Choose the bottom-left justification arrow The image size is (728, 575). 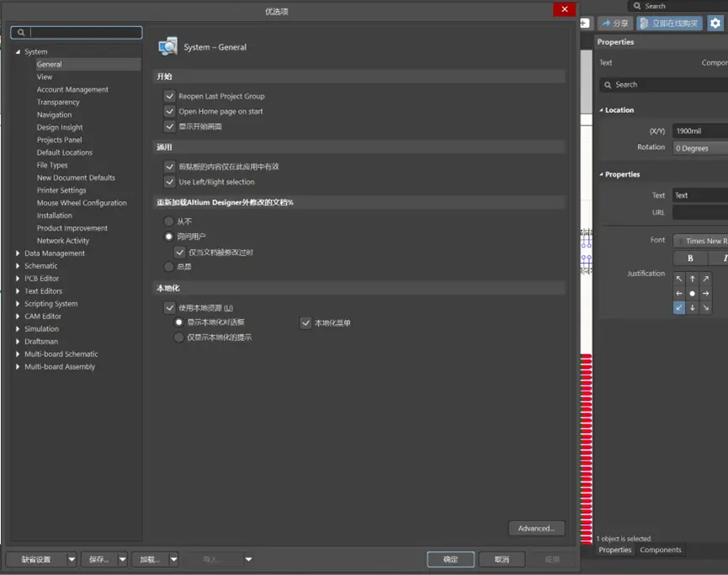pos(679,307)
